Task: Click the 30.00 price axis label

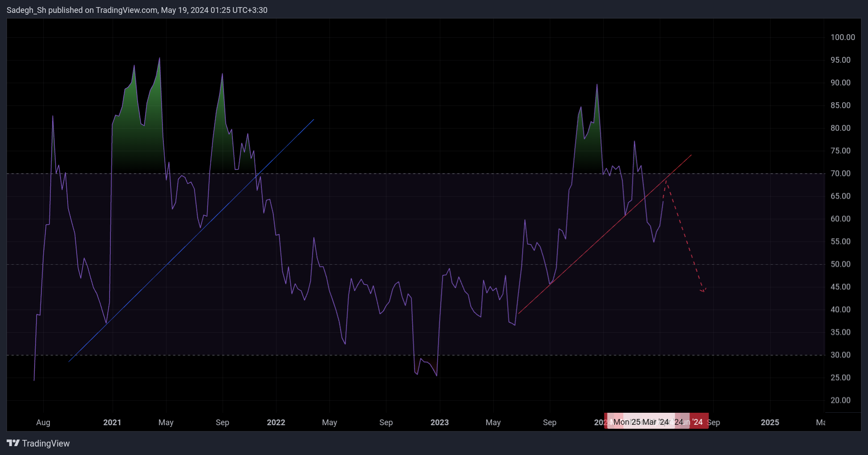Action: click(x=840, y=355)
